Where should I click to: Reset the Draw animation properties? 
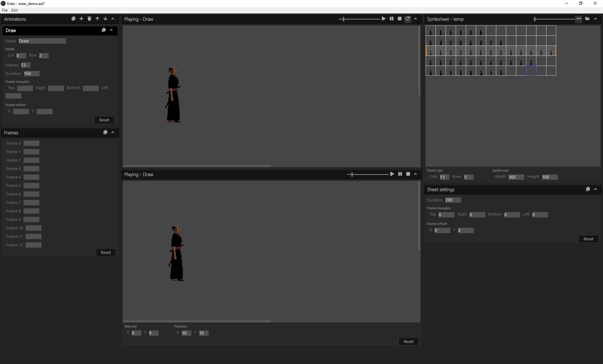104,120
